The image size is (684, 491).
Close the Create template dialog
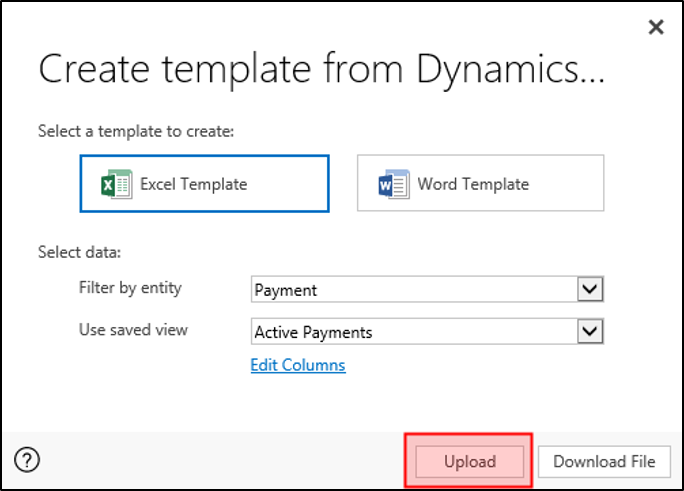pyautogui.click(x=656, y=27)
